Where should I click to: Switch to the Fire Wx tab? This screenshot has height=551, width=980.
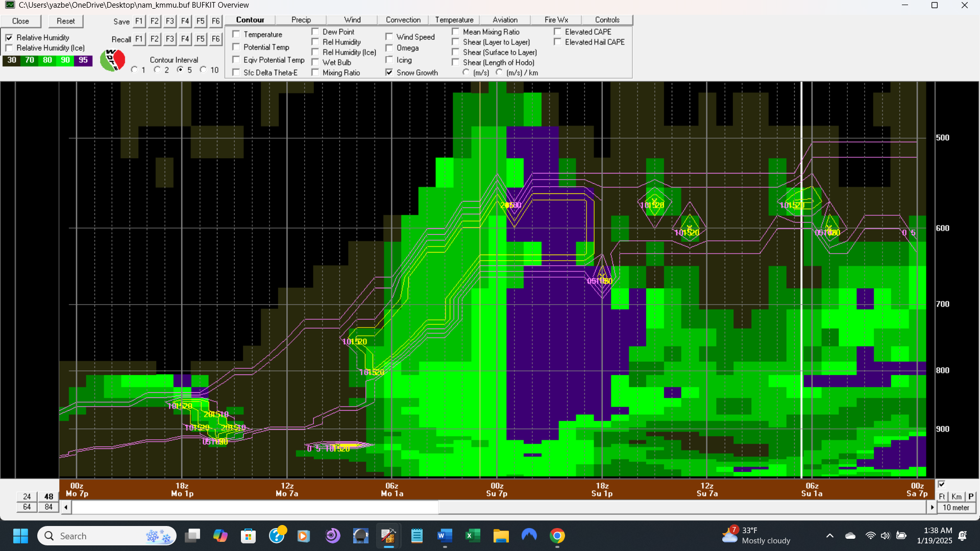coord(556,20)
